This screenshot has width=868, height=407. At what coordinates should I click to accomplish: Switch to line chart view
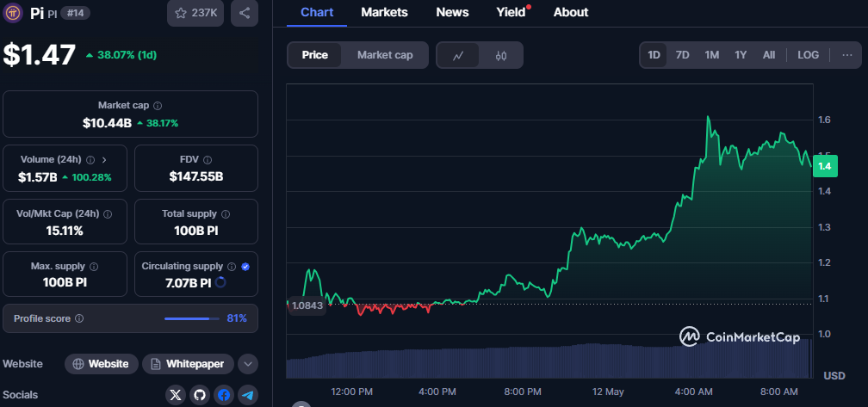[458, 55]
